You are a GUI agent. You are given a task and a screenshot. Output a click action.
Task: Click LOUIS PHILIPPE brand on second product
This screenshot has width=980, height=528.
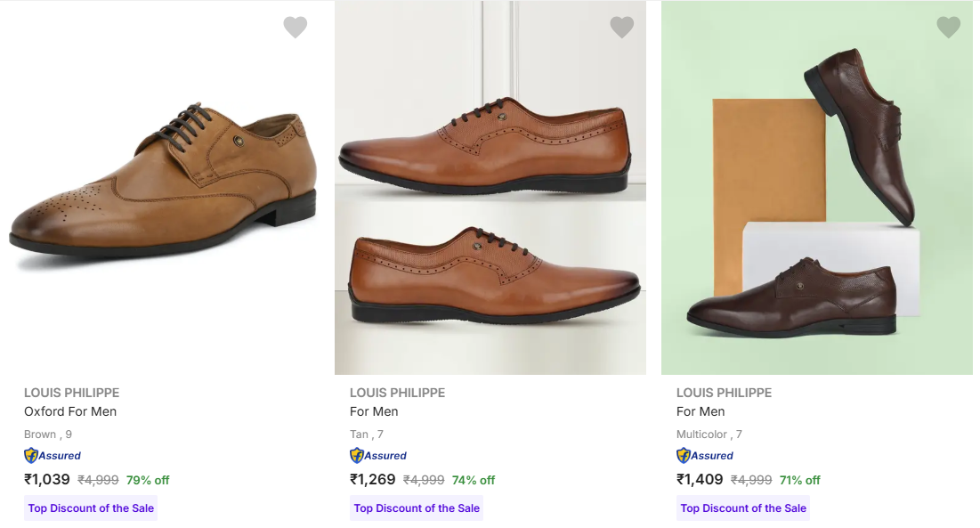pos(397,393)
